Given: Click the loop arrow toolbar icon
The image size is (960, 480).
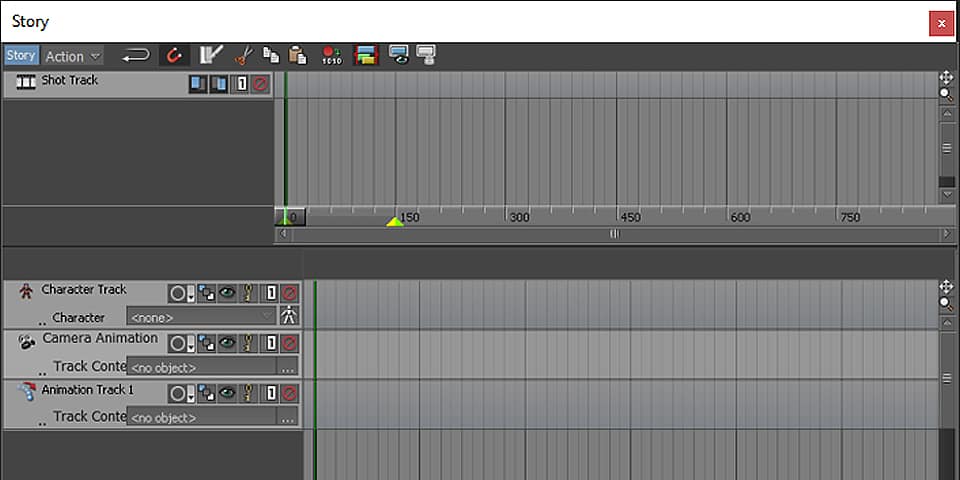Looking at the screenshot, I should [136, 56].
